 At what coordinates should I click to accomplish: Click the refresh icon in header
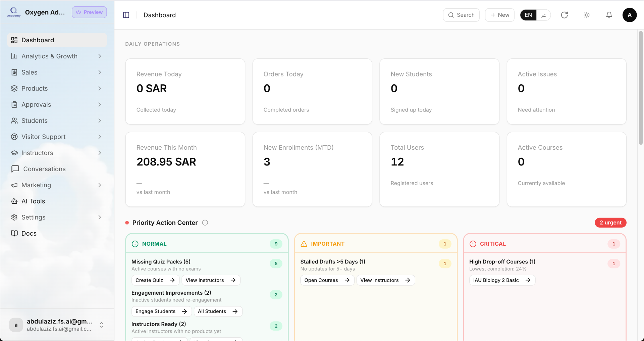tap(565, 15)
